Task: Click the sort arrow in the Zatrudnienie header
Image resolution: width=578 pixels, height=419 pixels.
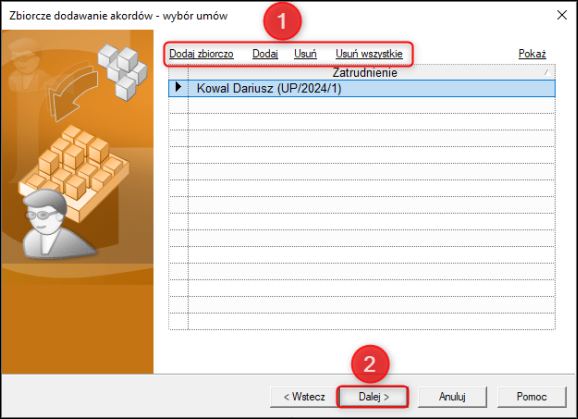Action: pos(547,73)
